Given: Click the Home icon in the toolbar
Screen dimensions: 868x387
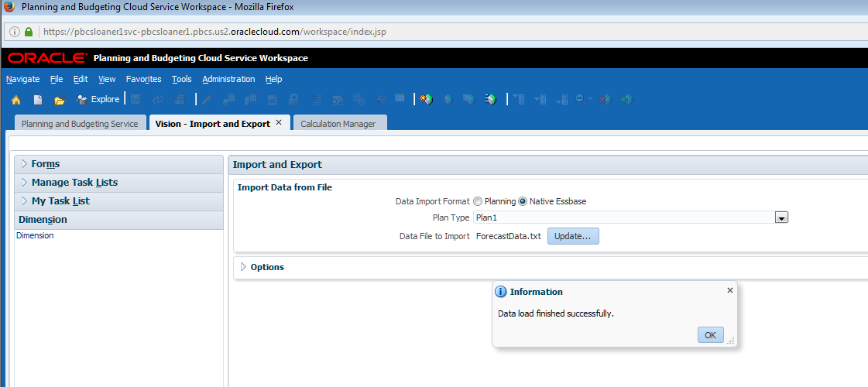Looking at the screenshot, I should coord(16,100).
